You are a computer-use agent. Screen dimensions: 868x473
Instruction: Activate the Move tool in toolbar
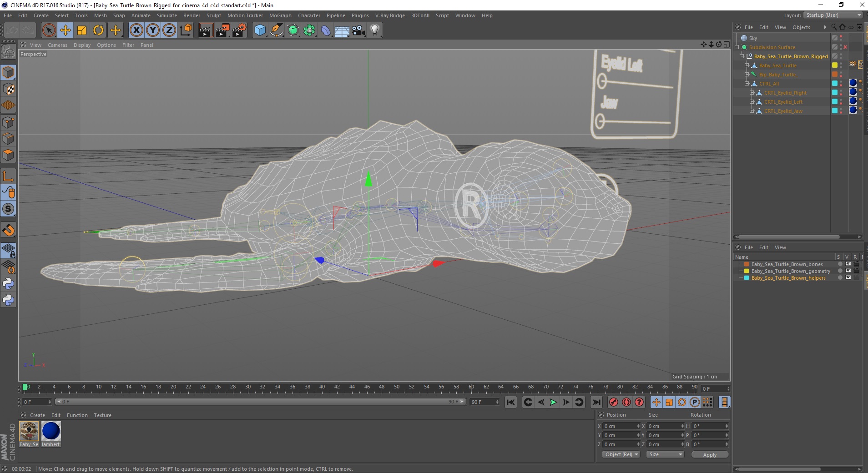point(66,30)
